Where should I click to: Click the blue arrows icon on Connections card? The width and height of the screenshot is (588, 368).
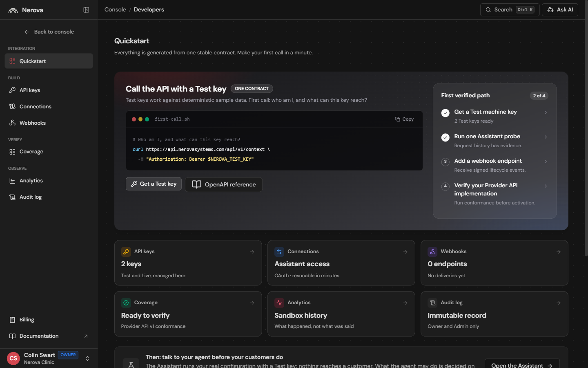279,251
